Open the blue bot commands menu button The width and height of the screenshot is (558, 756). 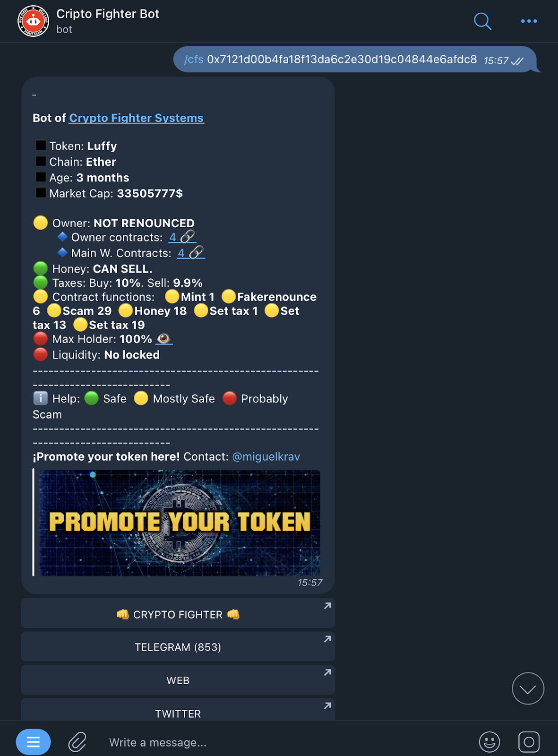click(x=33, y=742)
